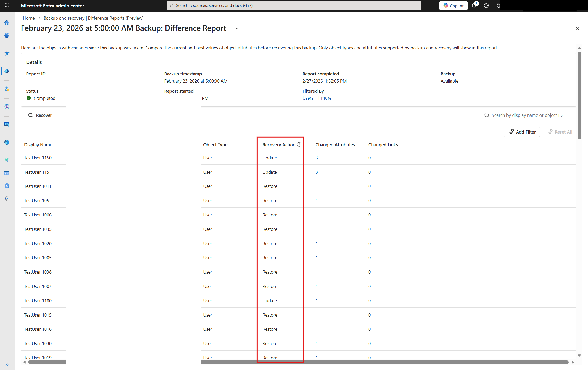Image resolution: width=588 pixels, height=370 pixels.
Task: Open Learn & support headset icon
Action: coord(7,198)
